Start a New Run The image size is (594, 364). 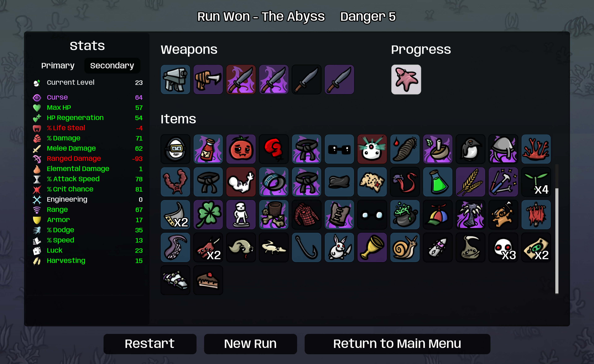click(250, 344)
